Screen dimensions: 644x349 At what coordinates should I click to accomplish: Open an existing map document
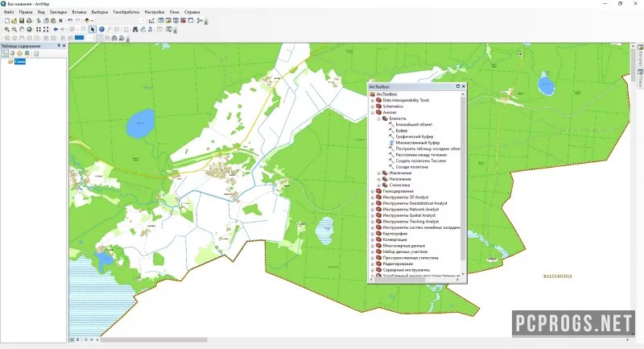14,21
